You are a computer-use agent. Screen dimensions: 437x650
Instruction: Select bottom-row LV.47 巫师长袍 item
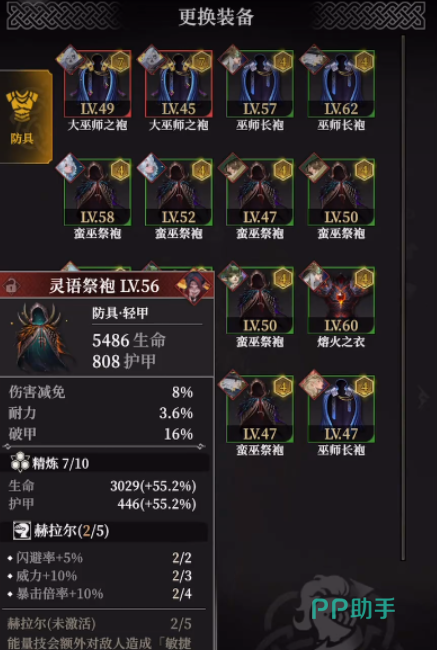click(x=341, y=409)
